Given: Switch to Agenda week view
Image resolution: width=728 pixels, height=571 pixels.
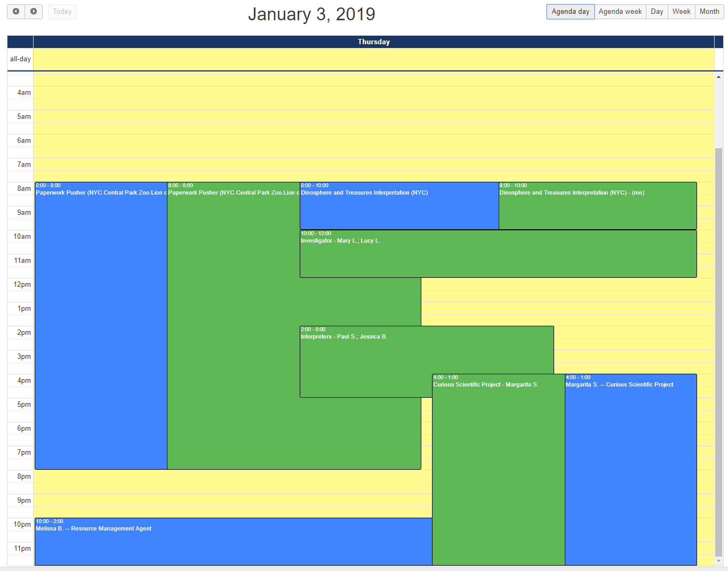Looking at the screenshot, I should (620, 11).
